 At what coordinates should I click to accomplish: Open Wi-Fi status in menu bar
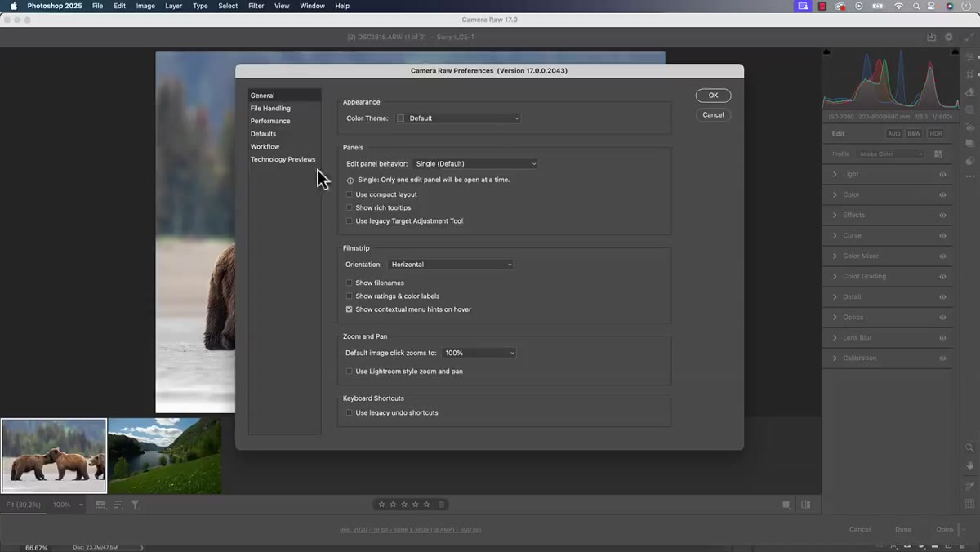[899, 6]
